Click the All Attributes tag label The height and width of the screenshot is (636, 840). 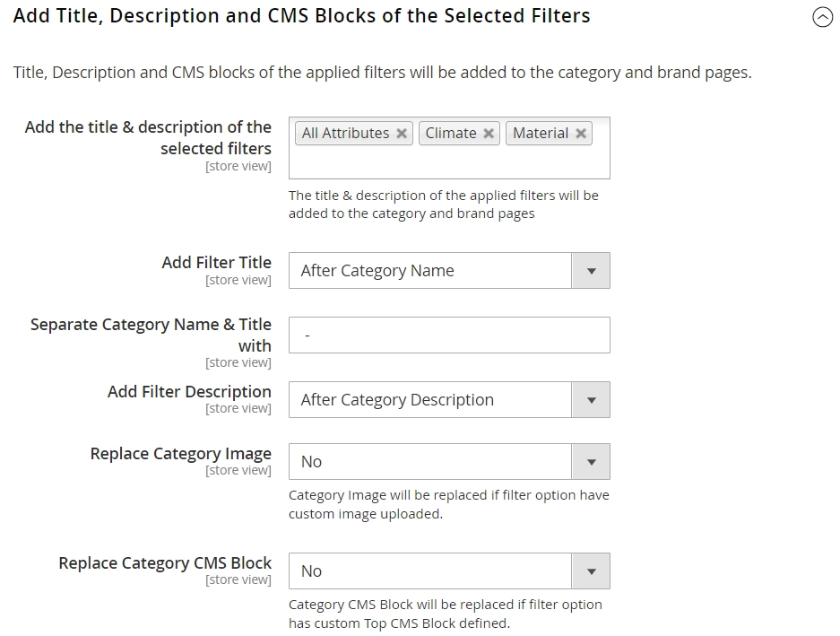[x=345, y=133]
